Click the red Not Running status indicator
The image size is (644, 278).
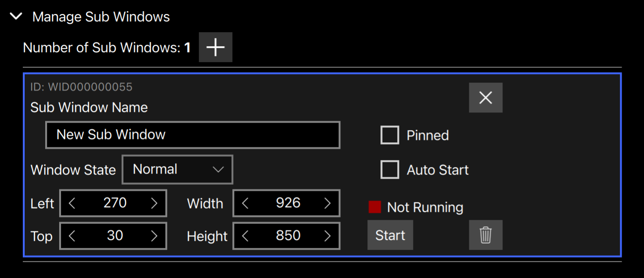[x=374, y=207]
